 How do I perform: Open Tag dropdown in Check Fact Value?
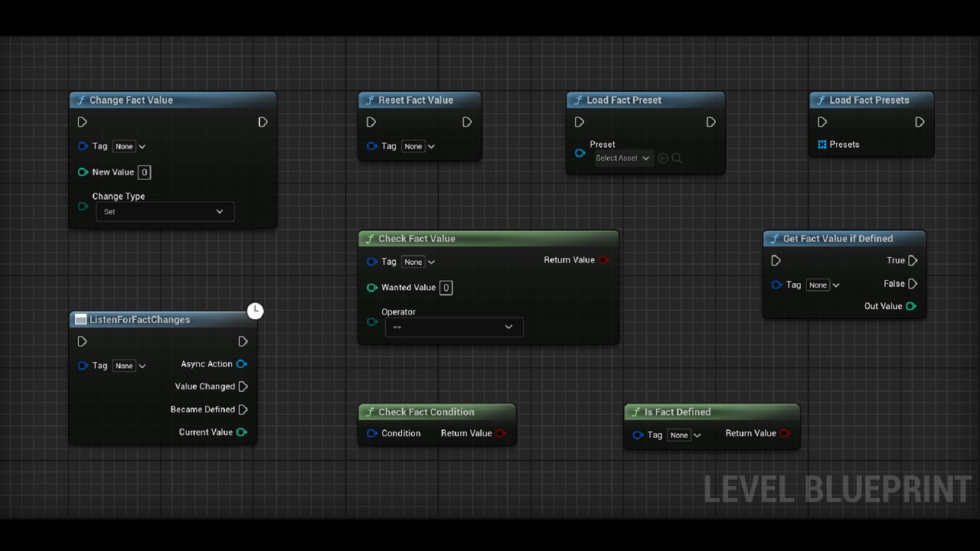419,262
